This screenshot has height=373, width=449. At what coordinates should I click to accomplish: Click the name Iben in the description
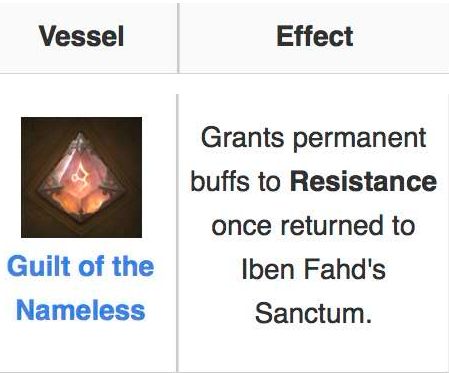(268, 269)
